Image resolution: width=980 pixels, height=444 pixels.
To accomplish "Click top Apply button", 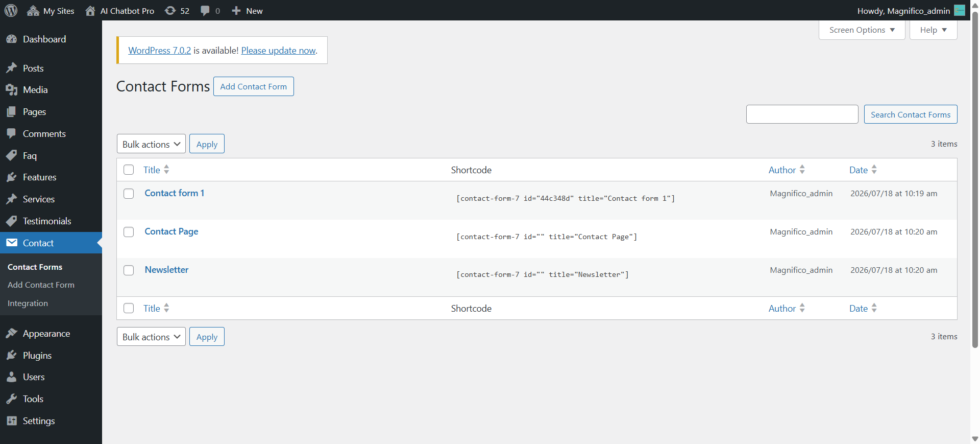I will coord(207,144).
